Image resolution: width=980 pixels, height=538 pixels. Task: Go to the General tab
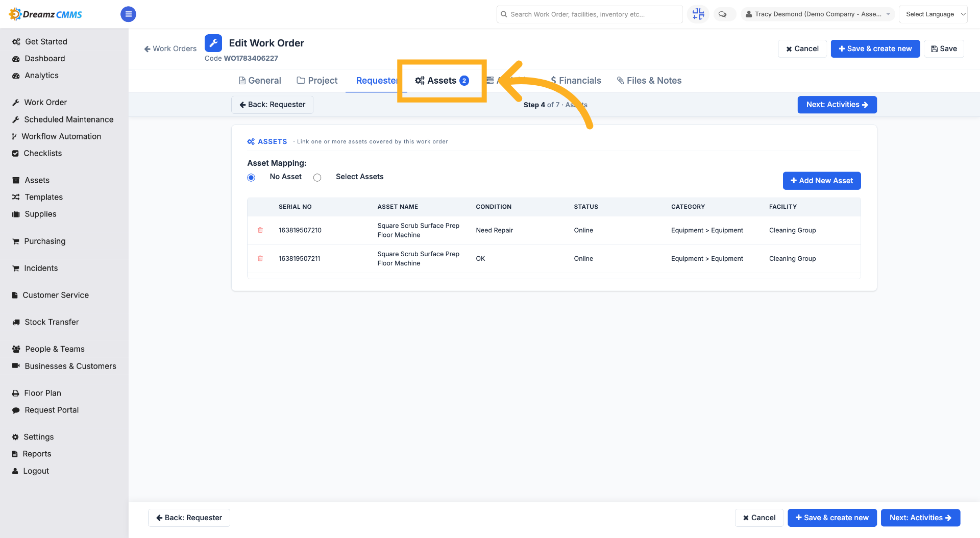(x=260, y=81)
